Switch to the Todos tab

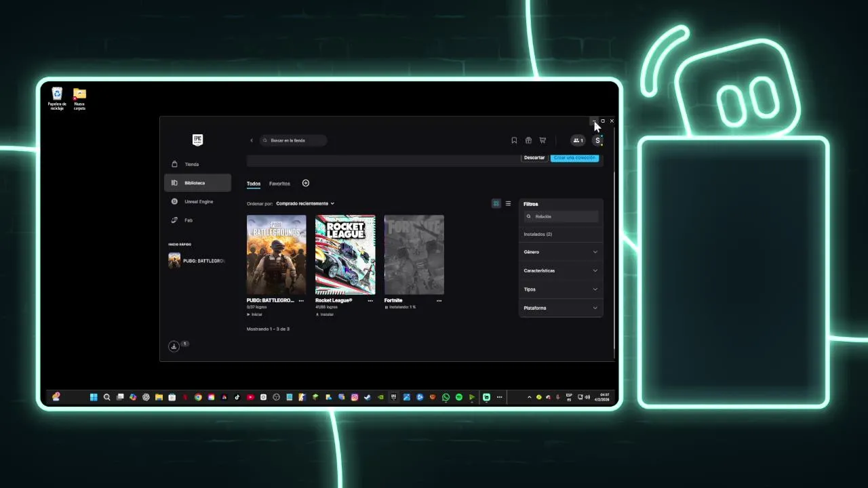pyautogui.click(x=254, y=184)
